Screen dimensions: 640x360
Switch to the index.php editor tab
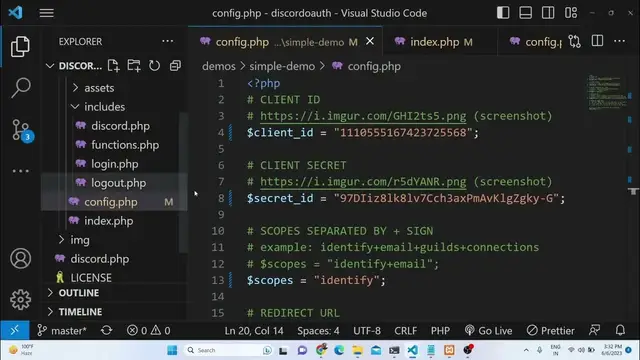click(x=440, y=42)
